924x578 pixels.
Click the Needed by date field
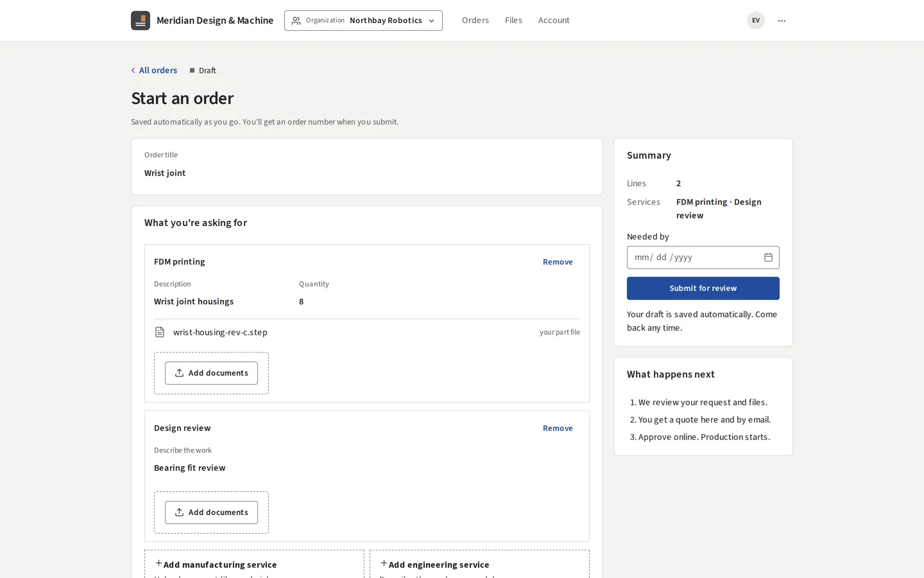(703, 258)
